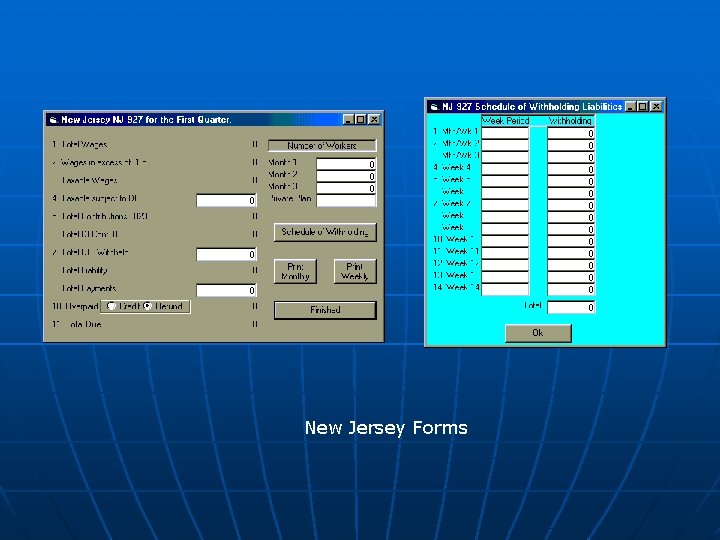This screenshot has height=540, width=720.
Task: Close the NJ 927 First Quarter window
Action: pos(374,120)
